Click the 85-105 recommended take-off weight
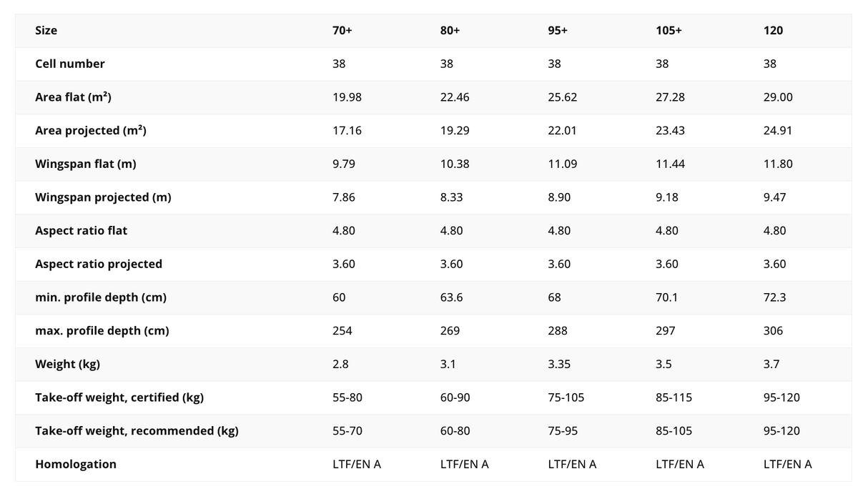 [674, 431]
